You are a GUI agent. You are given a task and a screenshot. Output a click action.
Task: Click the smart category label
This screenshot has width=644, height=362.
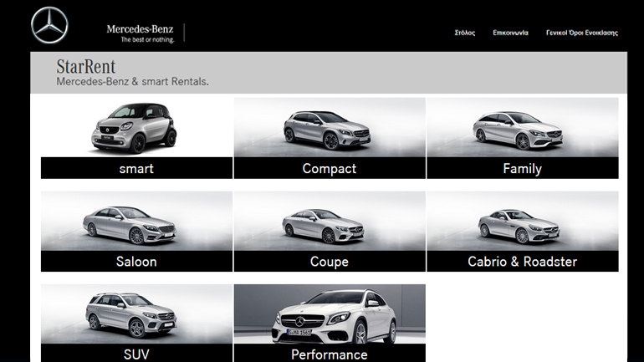137,168
